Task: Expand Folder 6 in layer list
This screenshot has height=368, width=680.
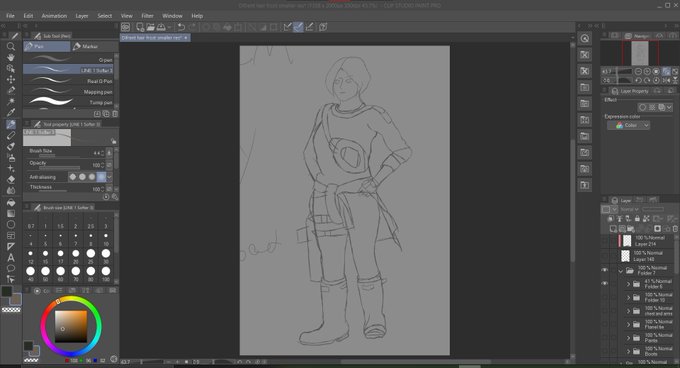Action: [x=628, y=284]
